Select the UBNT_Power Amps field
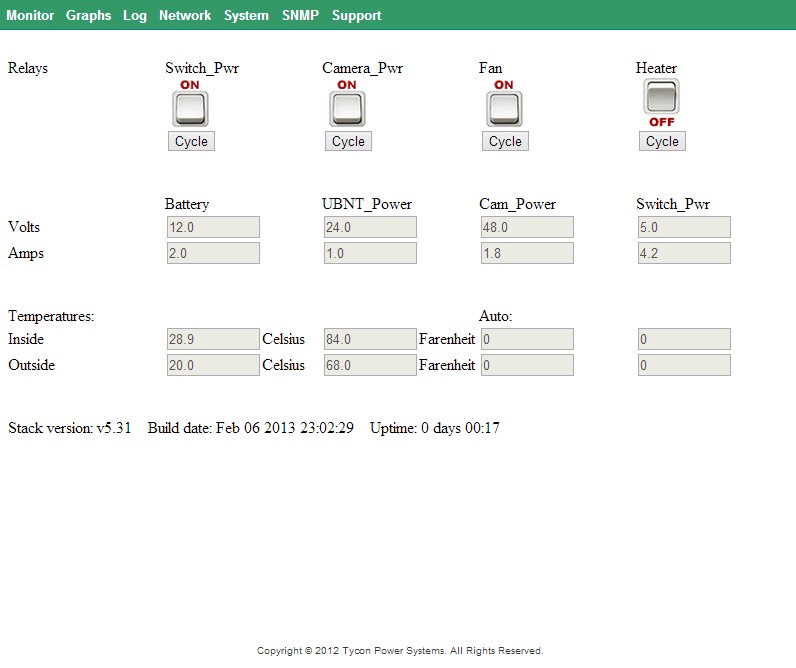Screen dimensions: 796x668 370,253
